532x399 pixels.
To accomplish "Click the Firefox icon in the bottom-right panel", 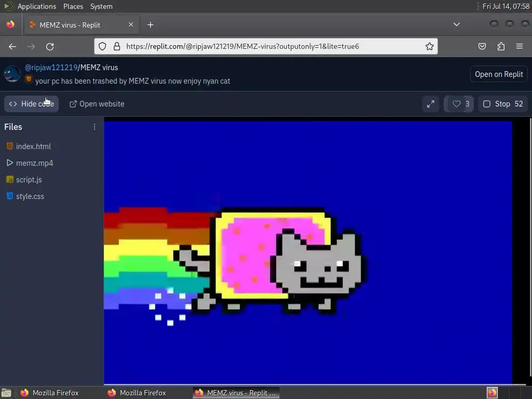I will (x=492, y=393).
